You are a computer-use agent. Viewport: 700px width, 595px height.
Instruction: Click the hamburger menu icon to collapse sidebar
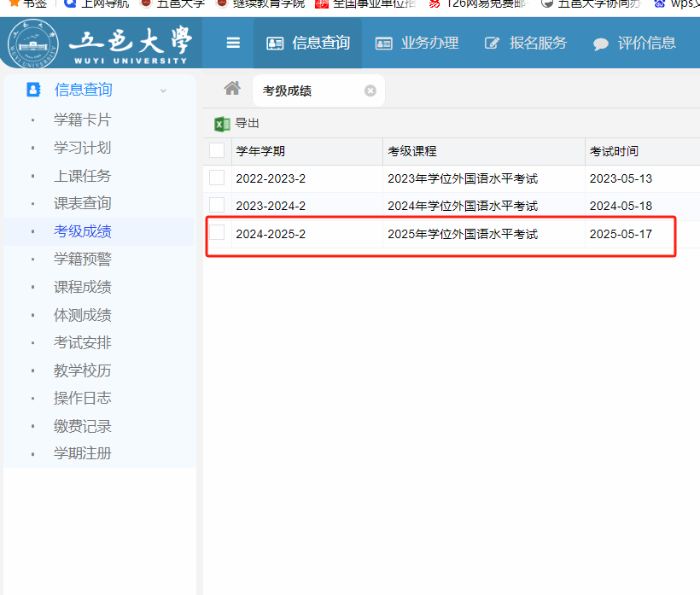coord(232,44)
